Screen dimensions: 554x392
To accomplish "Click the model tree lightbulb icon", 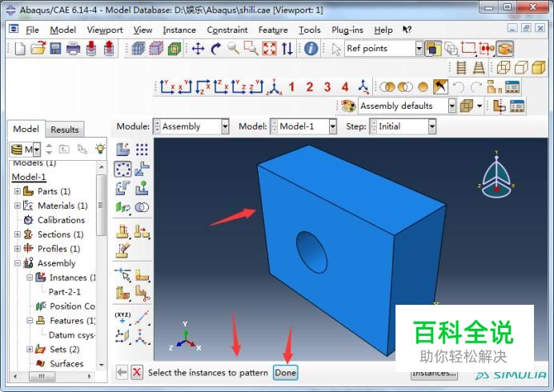I will coord(100,149).
